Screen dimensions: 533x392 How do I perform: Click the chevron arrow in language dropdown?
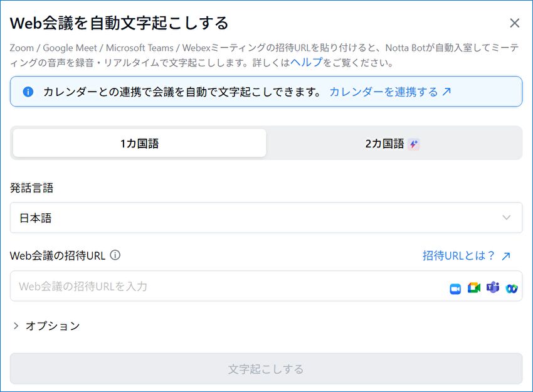click(507, 218)
